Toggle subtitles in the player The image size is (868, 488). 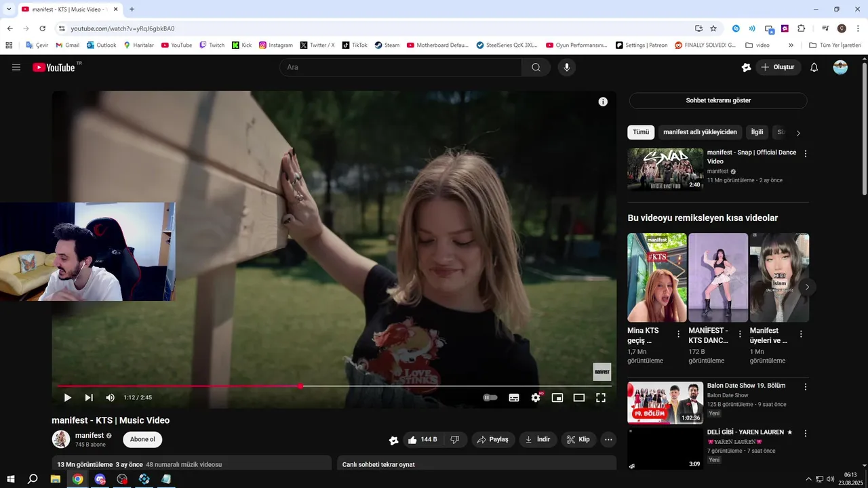pos(514,398)
